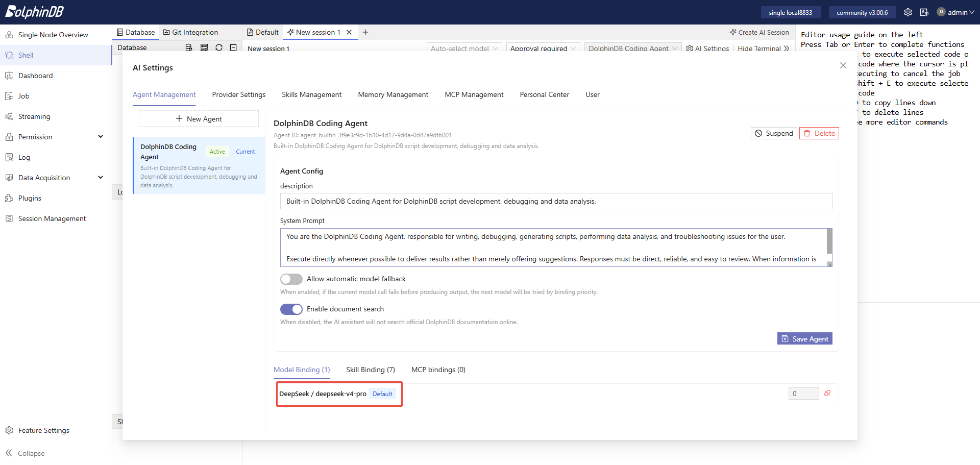
Task: Click the Data Acquisition sidebar icon
Action: pyautogui.click(x=9, y=178)
